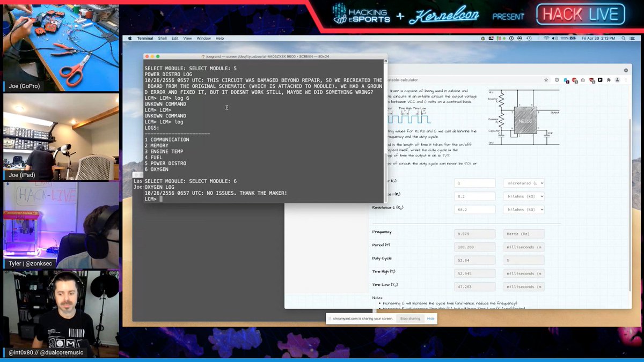Click the HACK LIVE neon logo
The width and height of the screenshot is (644, 362).
tap(581, 15)
